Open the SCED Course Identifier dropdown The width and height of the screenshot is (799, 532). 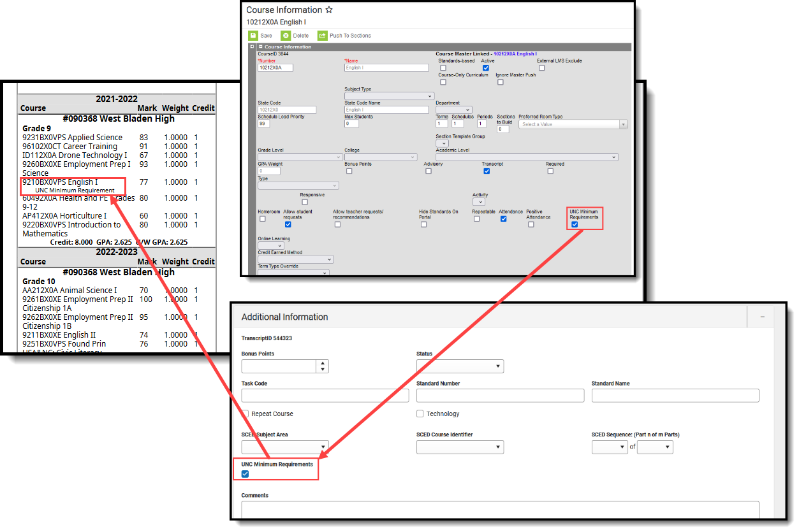click(460, 447)
